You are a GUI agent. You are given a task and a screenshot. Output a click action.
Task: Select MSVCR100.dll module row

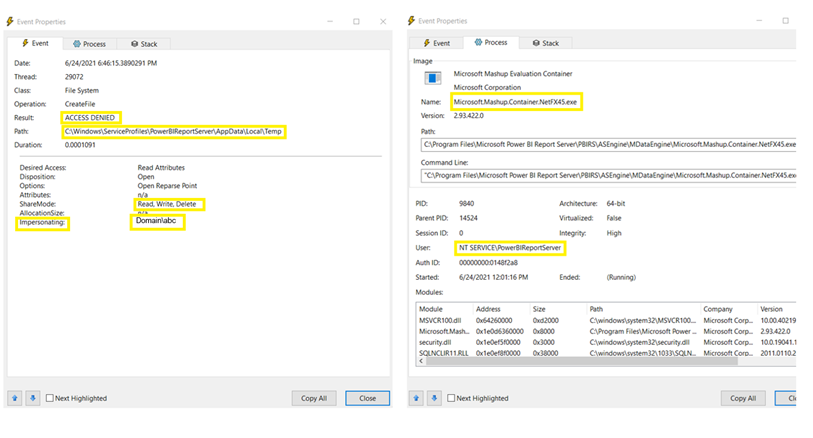tap(606, 320)
